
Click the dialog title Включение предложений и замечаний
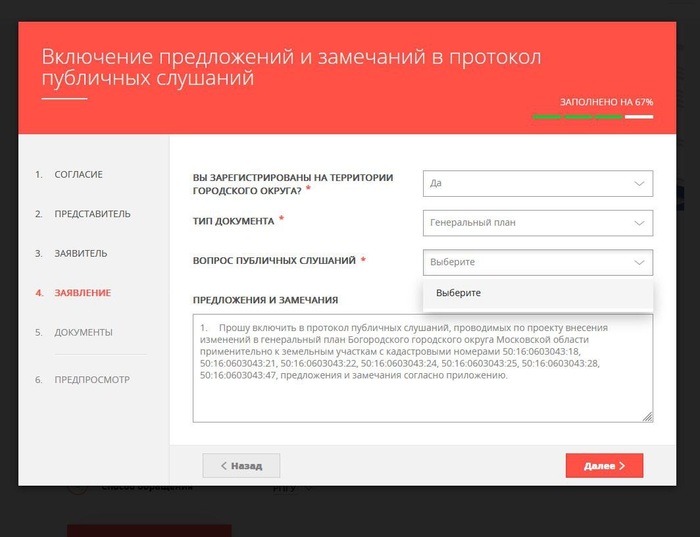point(291,67)
